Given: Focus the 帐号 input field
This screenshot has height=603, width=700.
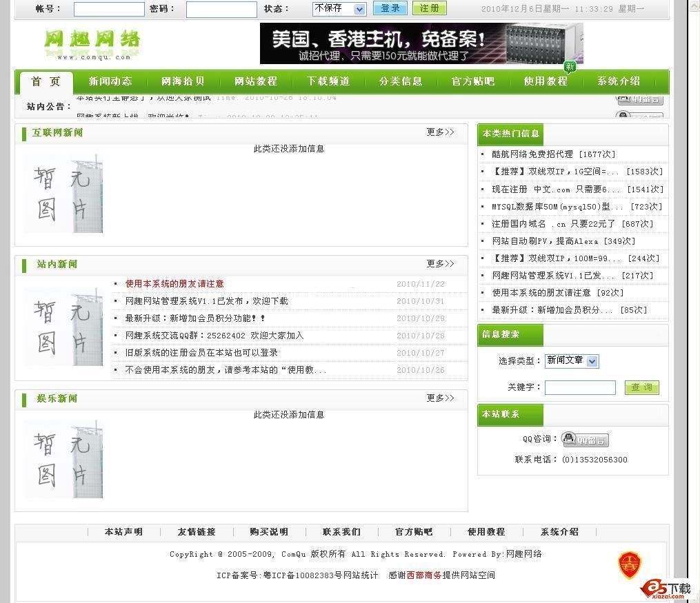Looking at the screenshot, I should click(x=109, y=10).
